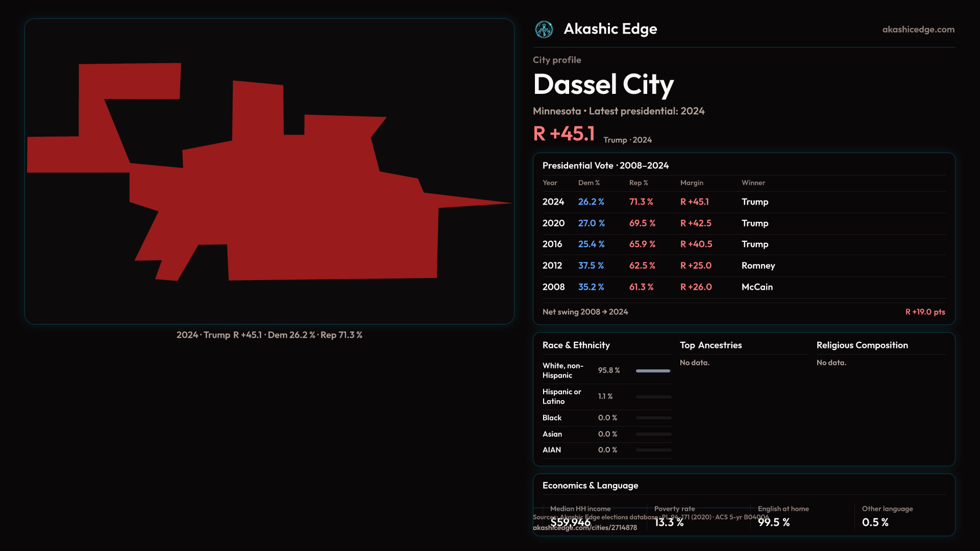Click the Dassel City title heading
Screen dimensions: 980x551
click(x=603, y=85)
